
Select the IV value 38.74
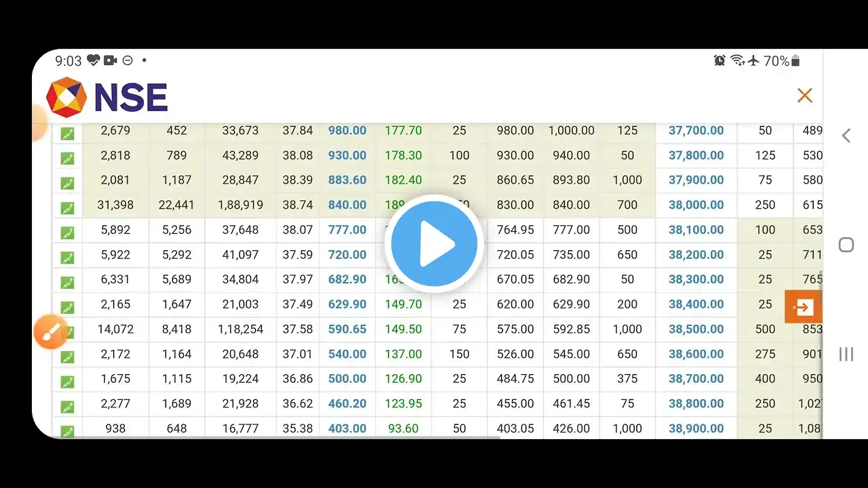coord(298,205)
